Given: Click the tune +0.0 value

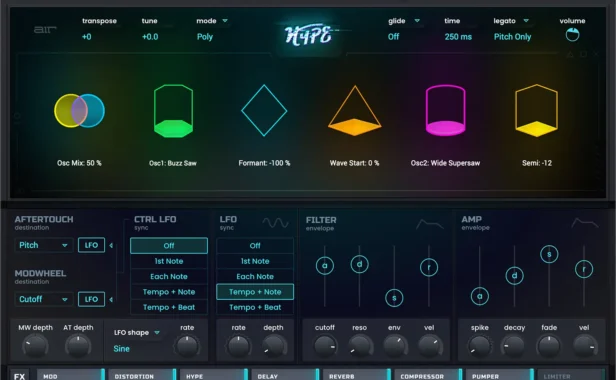Looking at the screenshot, I should 150,37.
